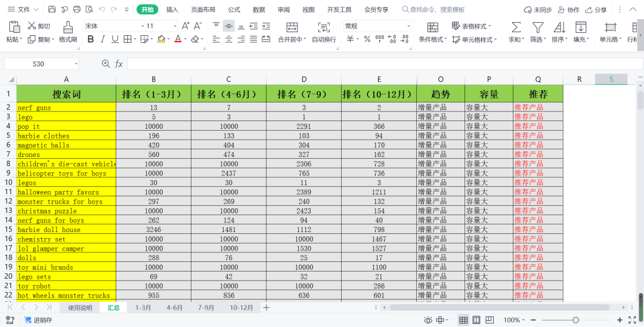Viewport: 644px width, 327px height.
Task: Click the Filter (筛选) funnel icon
Action: point(537,27)
